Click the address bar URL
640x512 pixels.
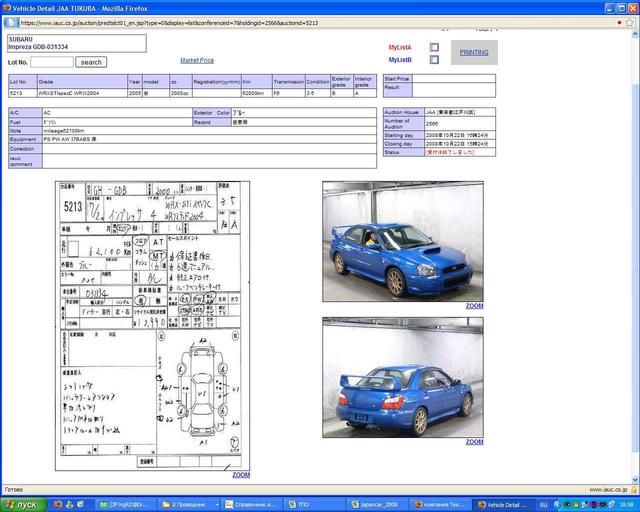(x=169, y=23)
